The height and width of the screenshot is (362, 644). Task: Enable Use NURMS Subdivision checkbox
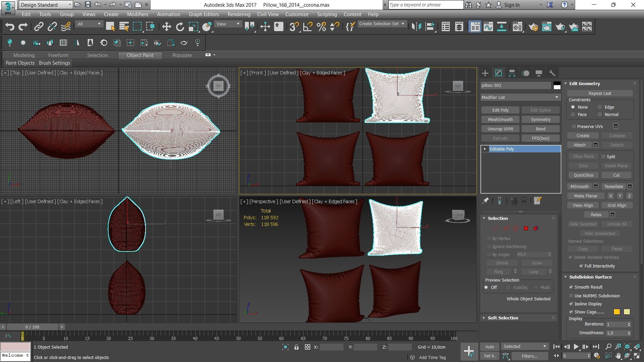(x=571, y=296)
